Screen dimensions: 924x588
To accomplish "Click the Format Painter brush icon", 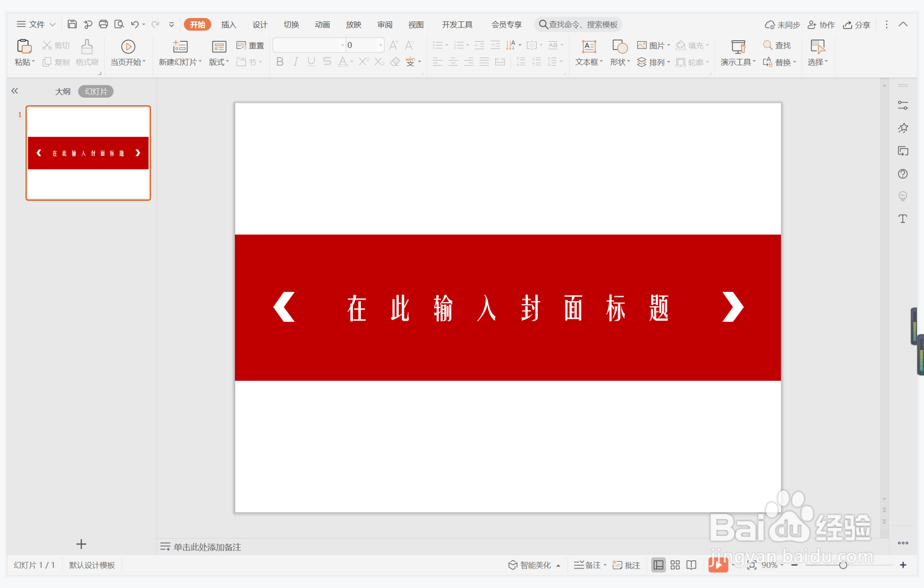I will pyautogui.click(x=87, y=46).
